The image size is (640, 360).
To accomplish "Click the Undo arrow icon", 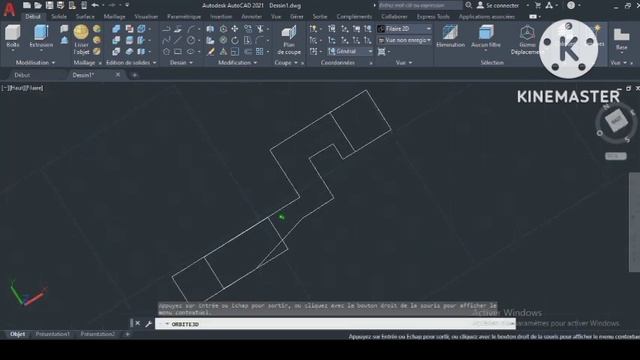I will click(x=95, y=5).
